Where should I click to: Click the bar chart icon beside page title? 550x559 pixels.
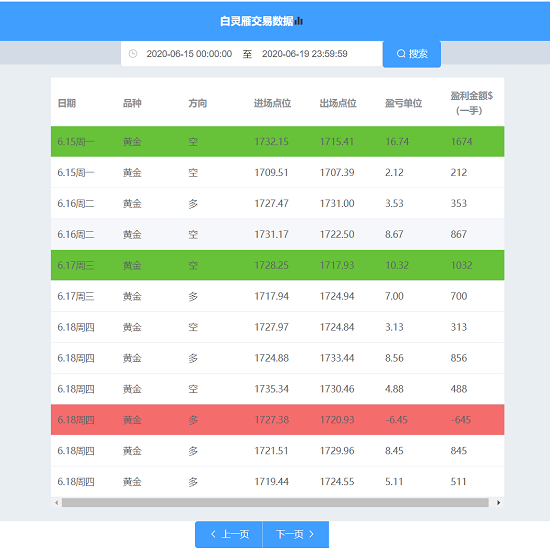[299, 21]
